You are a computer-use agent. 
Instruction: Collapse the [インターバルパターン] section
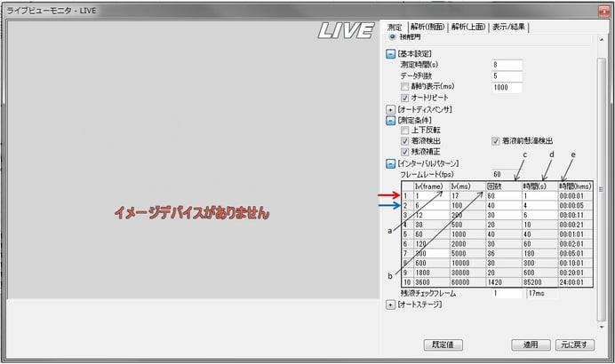390,163
